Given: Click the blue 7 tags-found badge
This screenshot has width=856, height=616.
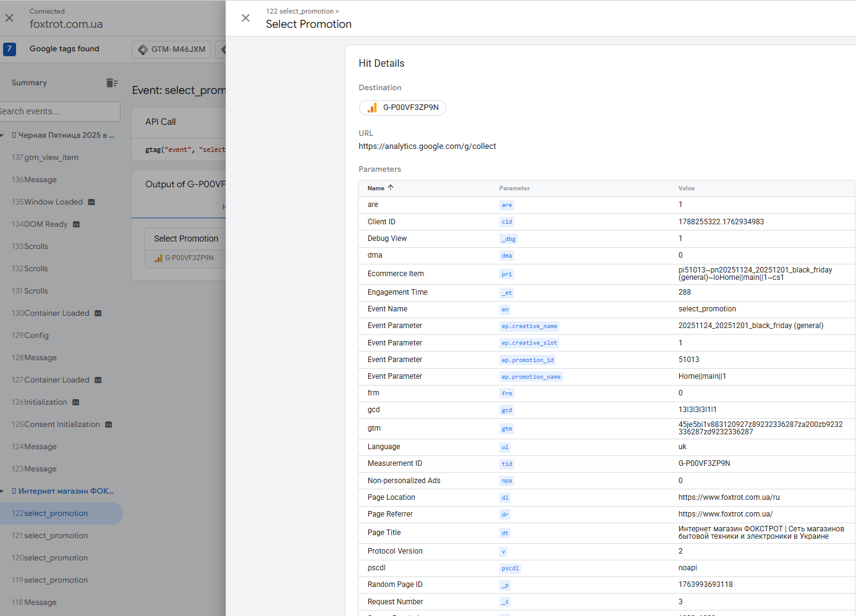Looking at the screenshot, I should point(9,49).
